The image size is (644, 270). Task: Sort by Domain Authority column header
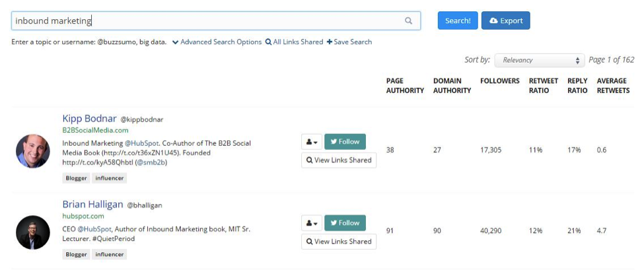pyautogui.click(x=452, y=85)
